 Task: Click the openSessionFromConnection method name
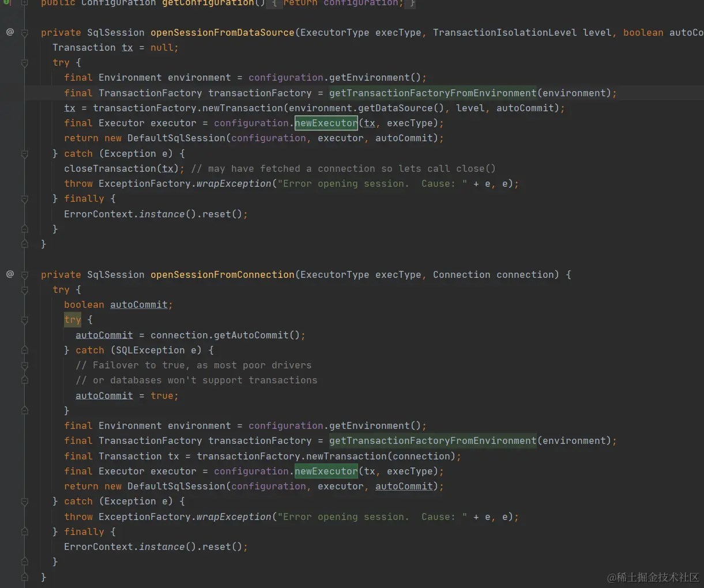[223, 274]
